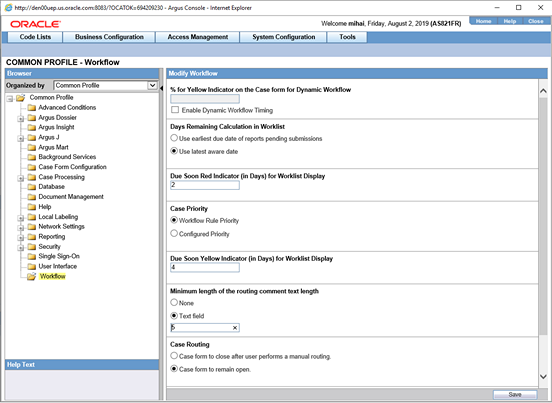Click the Argus J folder icon

coord(32,137)
